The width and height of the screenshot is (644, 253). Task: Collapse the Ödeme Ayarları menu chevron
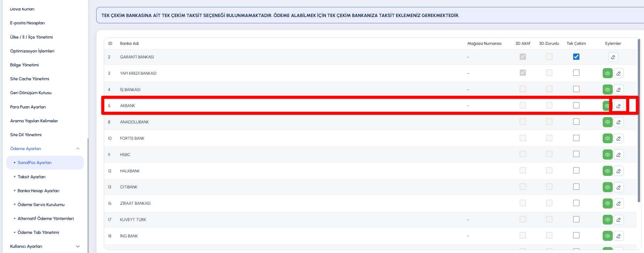[78, 149]
